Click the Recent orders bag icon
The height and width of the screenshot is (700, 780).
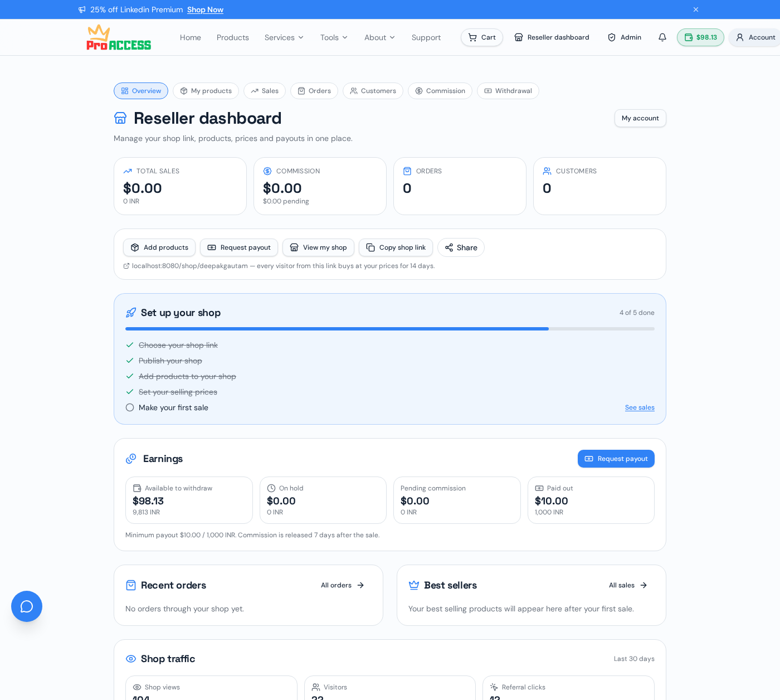coord(131,585)
